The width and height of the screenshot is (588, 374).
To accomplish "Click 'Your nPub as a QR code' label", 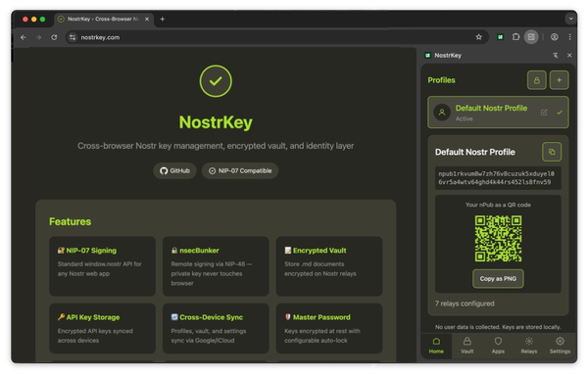I will pos(498,205).
